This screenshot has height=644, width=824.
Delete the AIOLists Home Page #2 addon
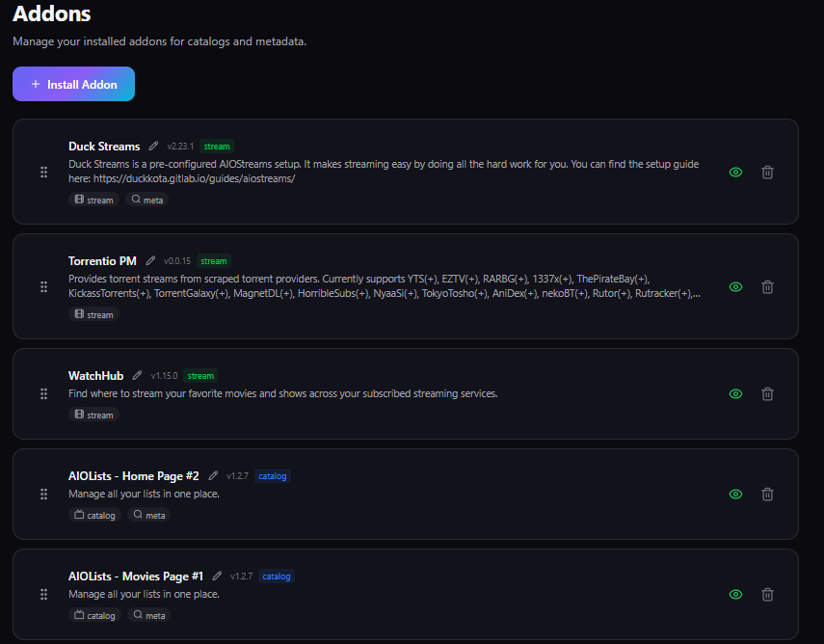tap(767, 495)
